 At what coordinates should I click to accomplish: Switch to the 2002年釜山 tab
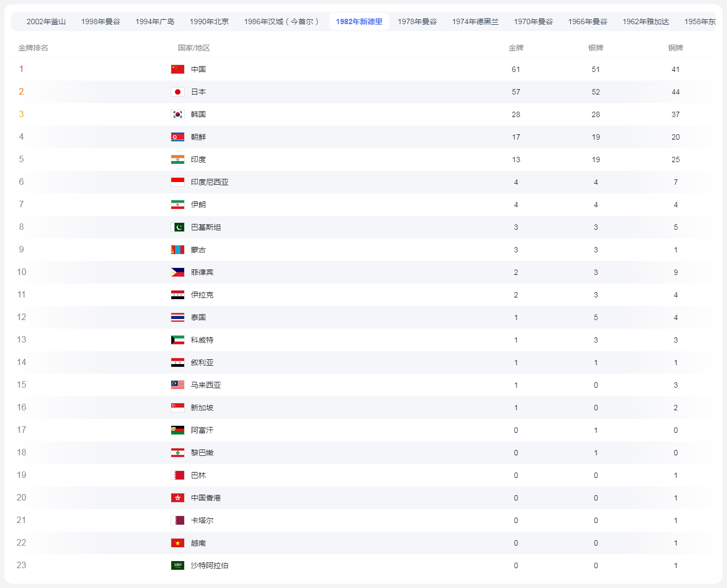[x=46, y=21]
